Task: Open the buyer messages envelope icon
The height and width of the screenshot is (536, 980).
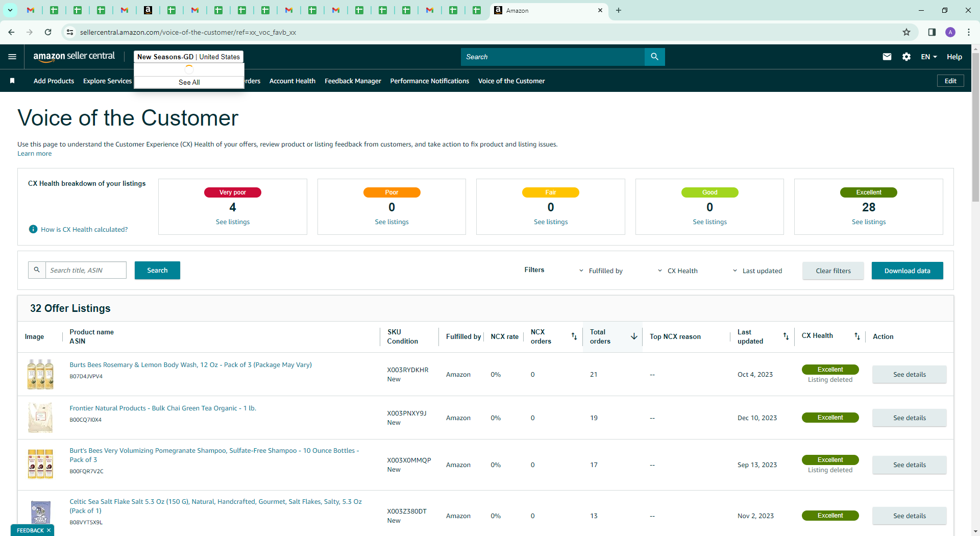Action: [x=887, y=57]
